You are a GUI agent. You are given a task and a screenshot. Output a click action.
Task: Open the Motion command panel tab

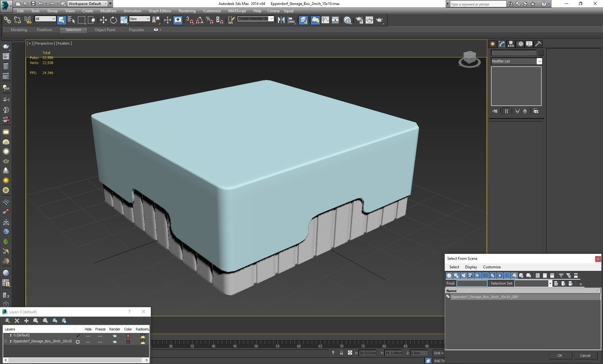pos(520,44)
